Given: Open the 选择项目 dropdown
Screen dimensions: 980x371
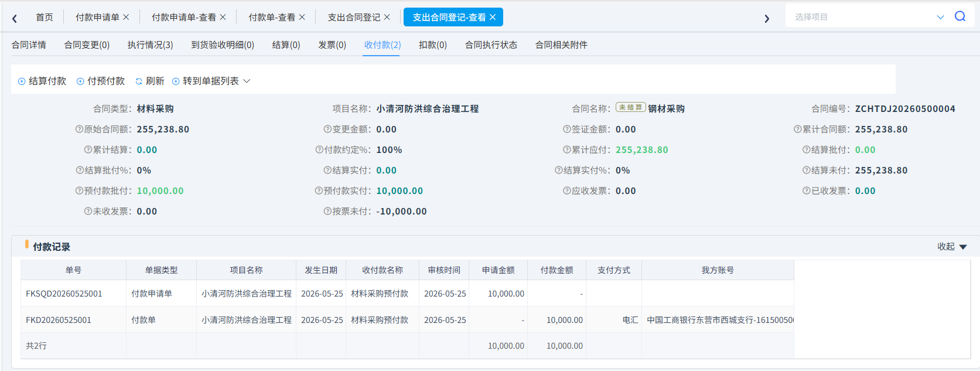Looking at the screenshot, I should click(x=869, y=17).
